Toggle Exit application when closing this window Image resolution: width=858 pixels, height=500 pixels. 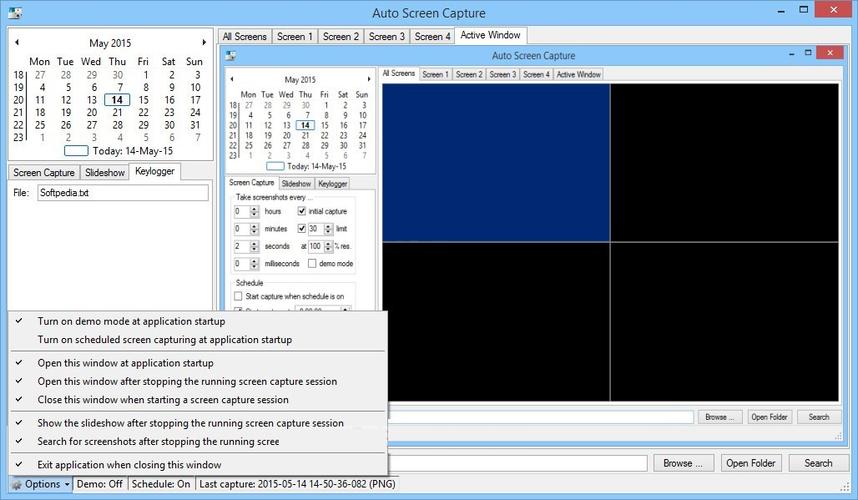pyautogui.click(x=198, y=465)
